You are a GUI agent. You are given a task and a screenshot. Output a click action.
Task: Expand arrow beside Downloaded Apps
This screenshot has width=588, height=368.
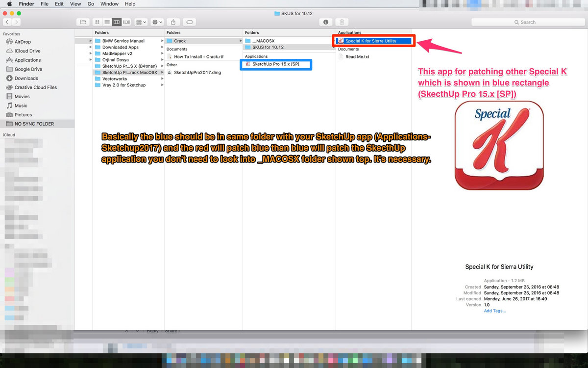[x=162, y=47]
